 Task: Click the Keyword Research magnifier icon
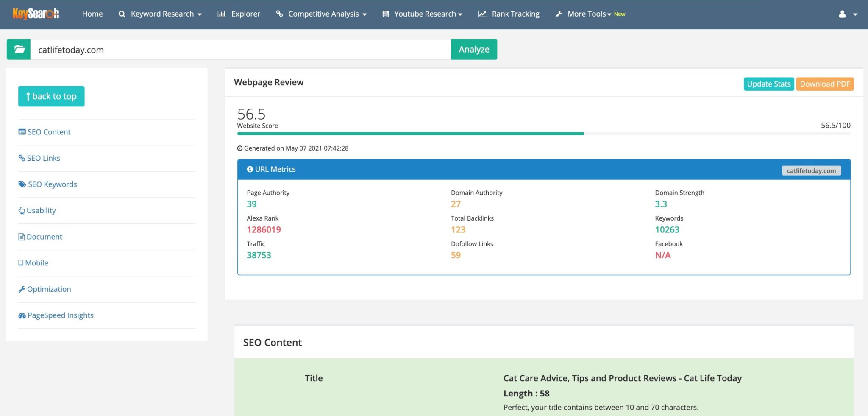(x=122, y=14)
